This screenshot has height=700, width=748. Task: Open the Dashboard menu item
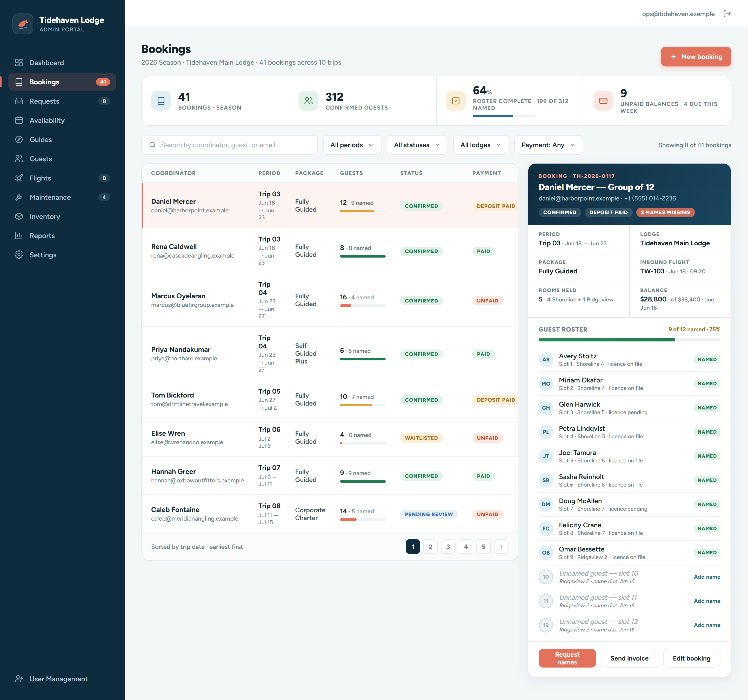point(62,62)
